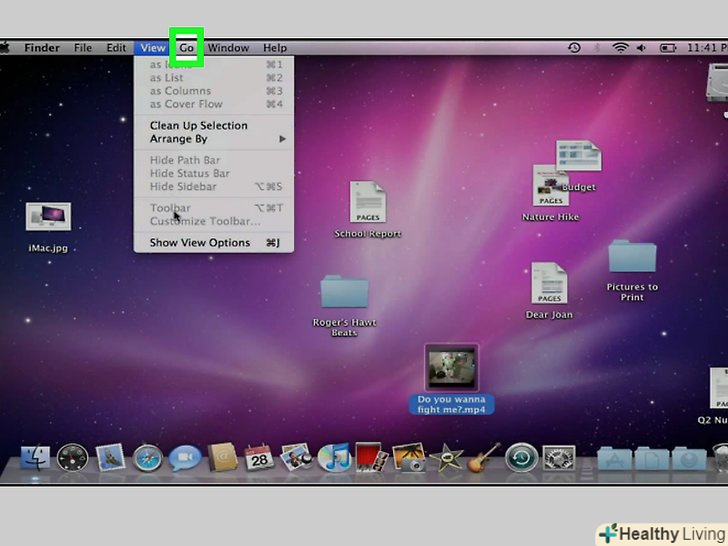Open iCal calendar in the dock
Screen dimensions: 728x546
pos(259,459)
